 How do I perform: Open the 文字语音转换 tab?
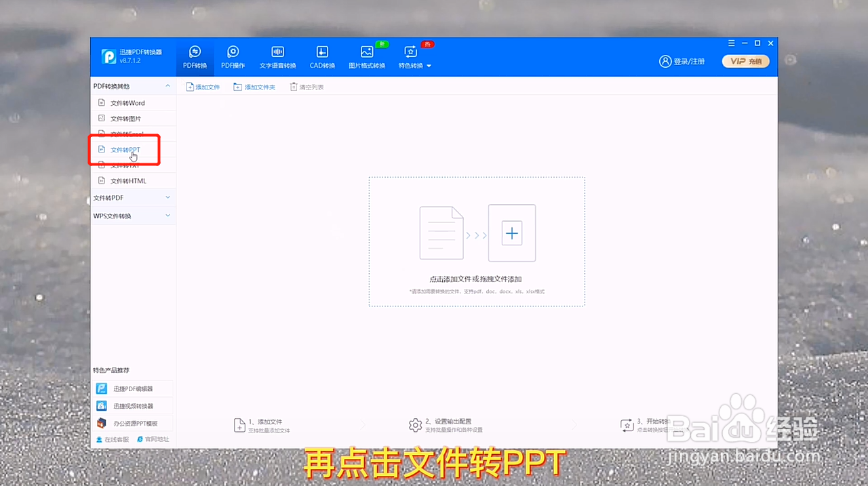[277, 58]
